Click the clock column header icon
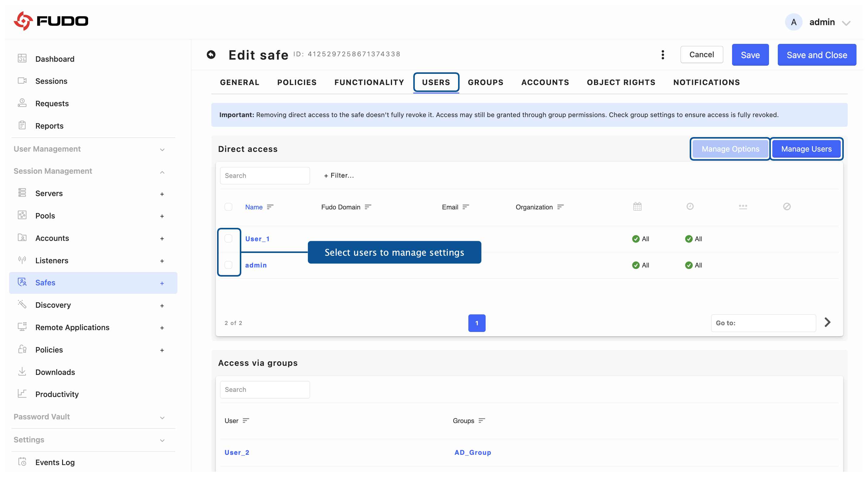This screenshot has width=868, height=479. (690, 206)
